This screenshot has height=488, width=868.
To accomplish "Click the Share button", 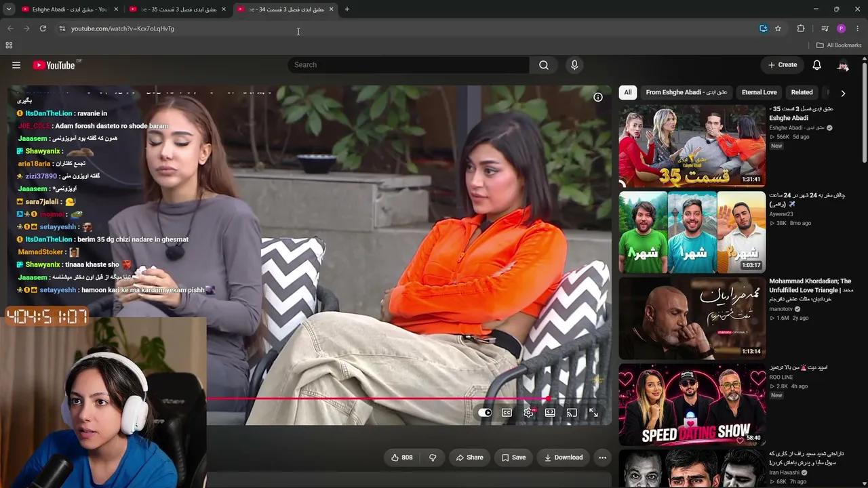I will point(469,457).
